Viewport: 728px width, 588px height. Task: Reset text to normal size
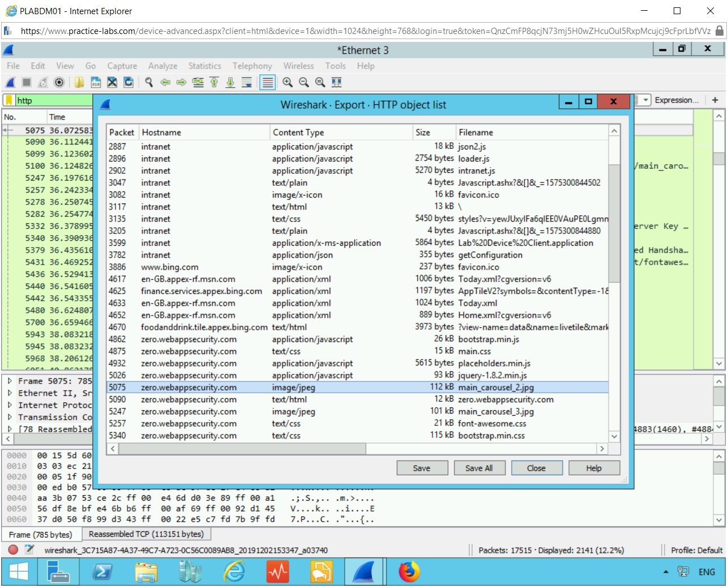click(320, 83)
